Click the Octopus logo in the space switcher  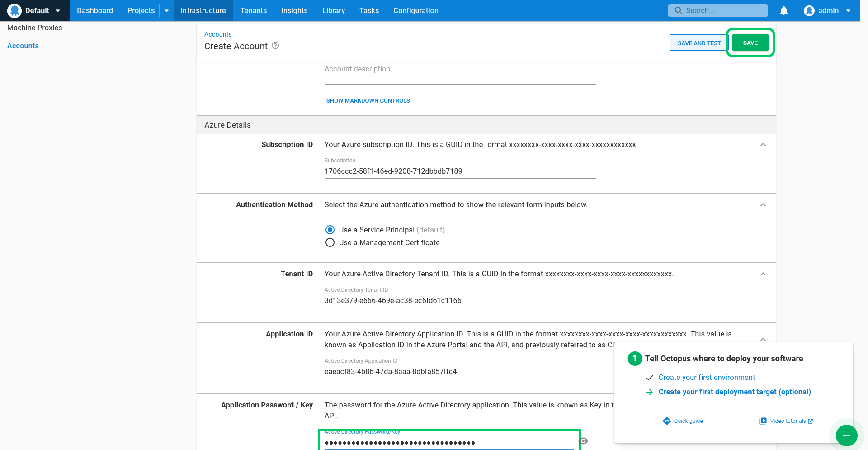[14, 10]
